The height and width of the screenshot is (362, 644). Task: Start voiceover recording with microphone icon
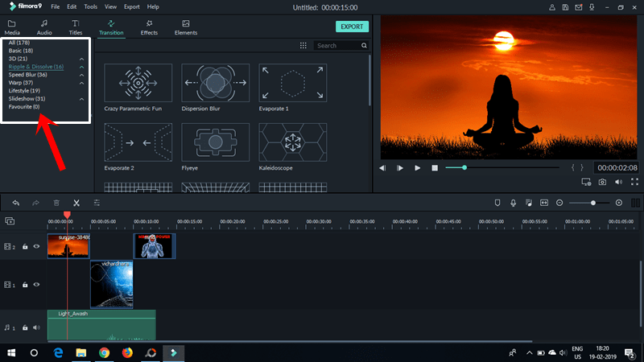(x=513, y=203)
